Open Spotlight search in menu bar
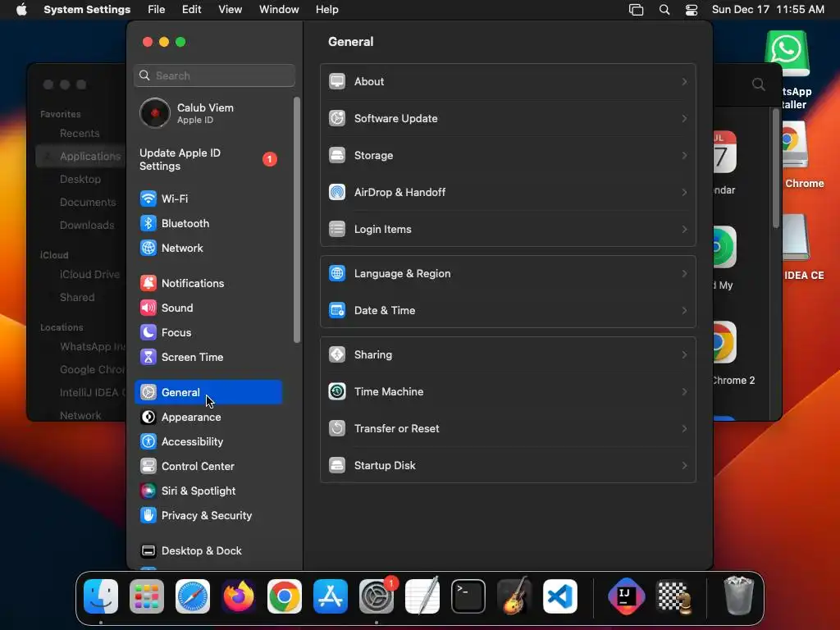Viewport: 840px width, 630px height. [664, 10]
